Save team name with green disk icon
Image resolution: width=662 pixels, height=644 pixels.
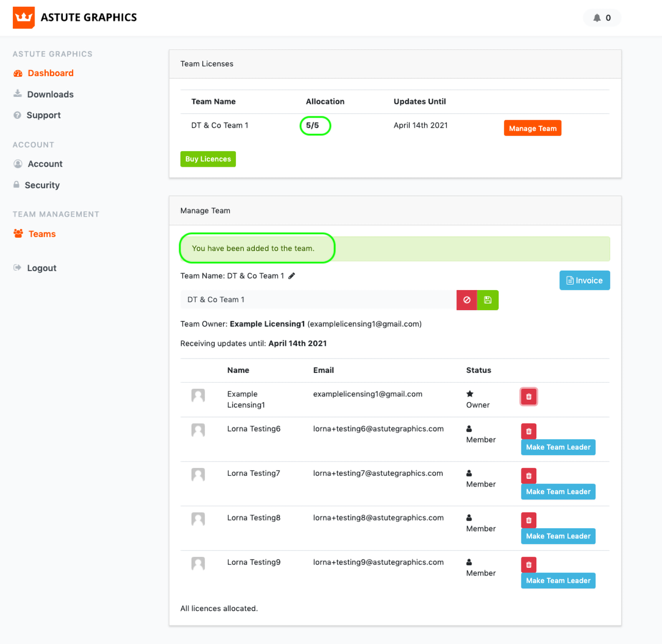point(487,300)
